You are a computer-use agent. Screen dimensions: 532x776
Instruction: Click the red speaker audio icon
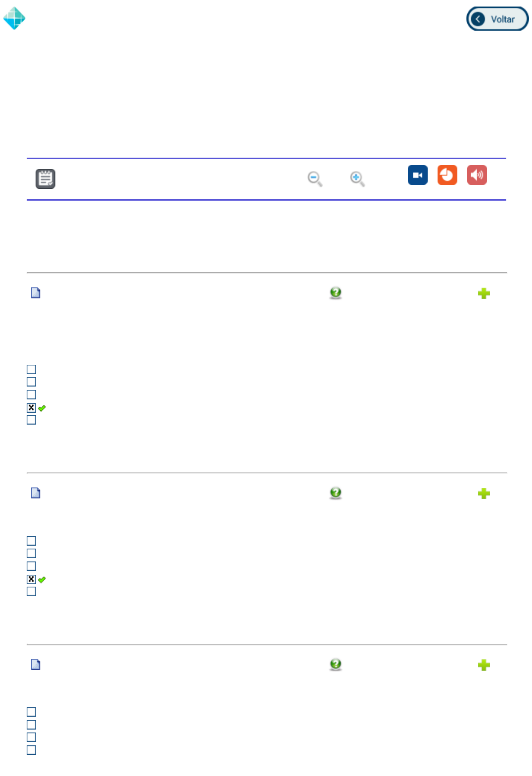tap(477, 175)
